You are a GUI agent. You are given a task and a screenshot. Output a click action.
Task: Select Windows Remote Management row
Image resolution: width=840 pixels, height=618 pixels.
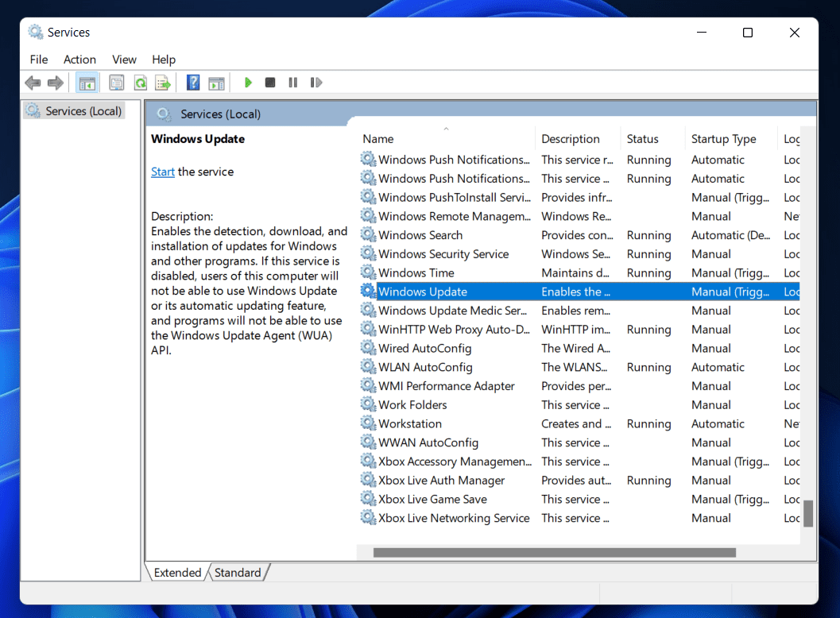[x=579, y=216]
